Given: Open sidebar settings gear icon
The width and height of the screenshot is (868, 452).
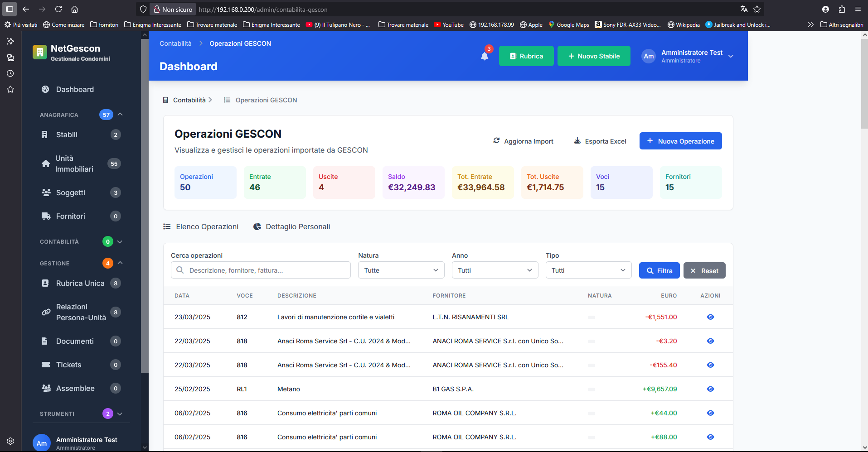Looking at the screenshot, I should (x=10, y=441).
